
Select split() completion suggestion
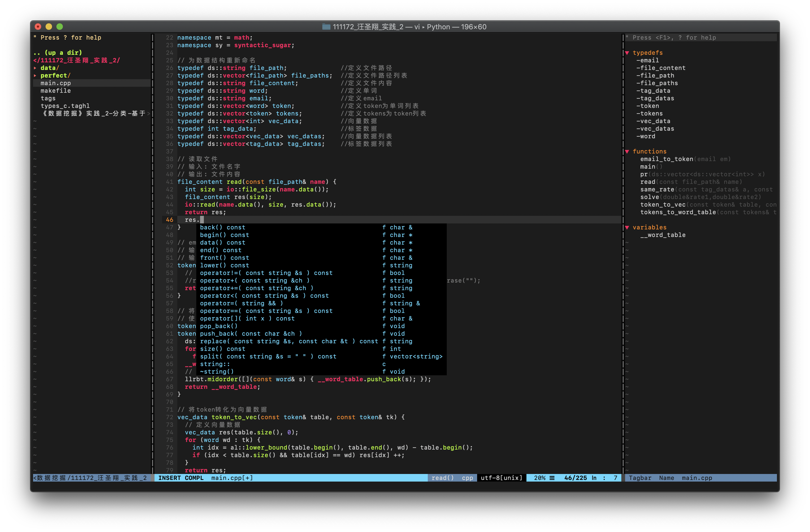(268, 356)
